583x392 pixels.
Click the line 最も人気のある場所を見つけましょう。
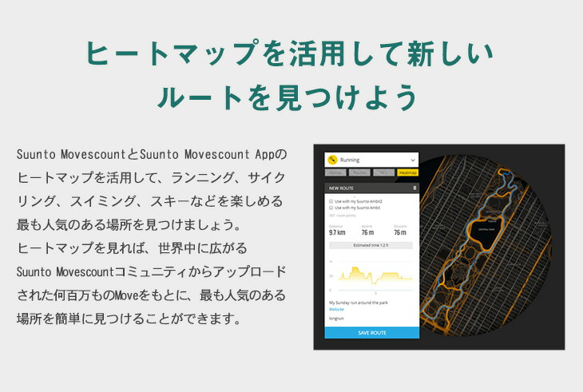(x=130, y=224)
